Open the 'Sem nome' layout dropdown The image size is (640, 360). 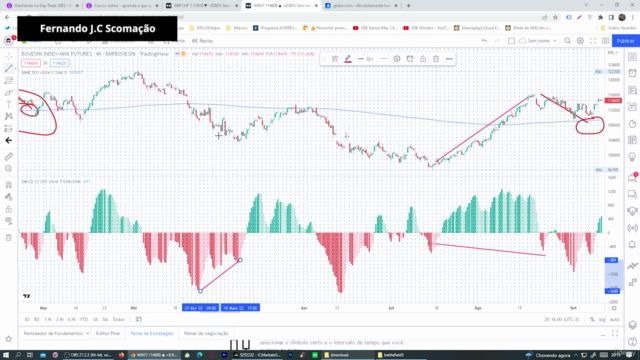point(538,41)
